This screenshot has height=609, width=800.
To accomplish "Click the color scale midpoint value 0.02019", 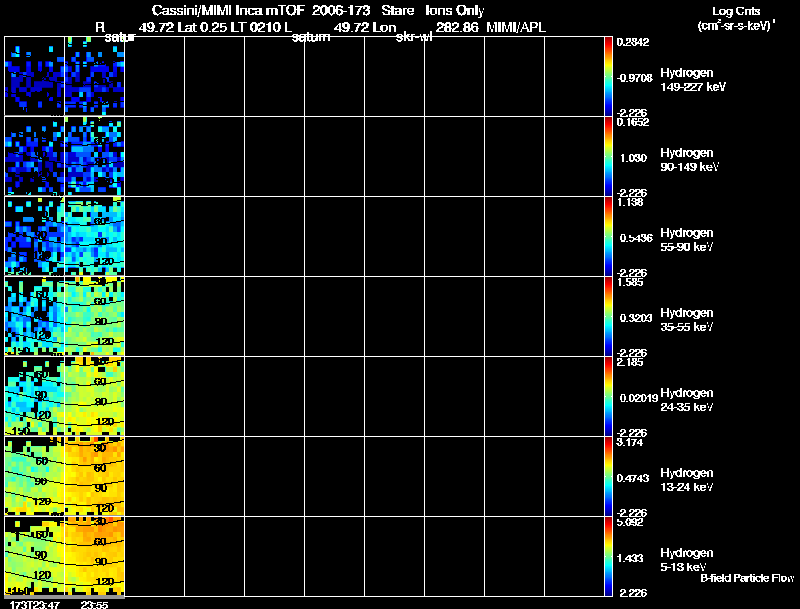I will (x=639, y=398).
